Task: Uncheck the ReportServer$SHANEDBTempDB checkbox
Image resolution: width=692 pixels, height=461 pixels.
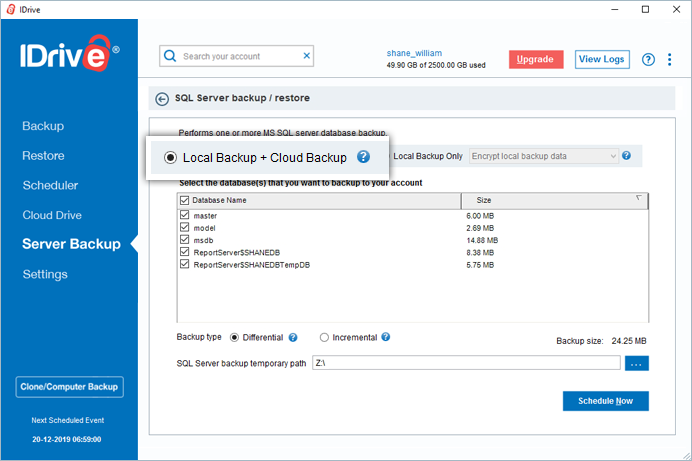Action: [184, 264]
